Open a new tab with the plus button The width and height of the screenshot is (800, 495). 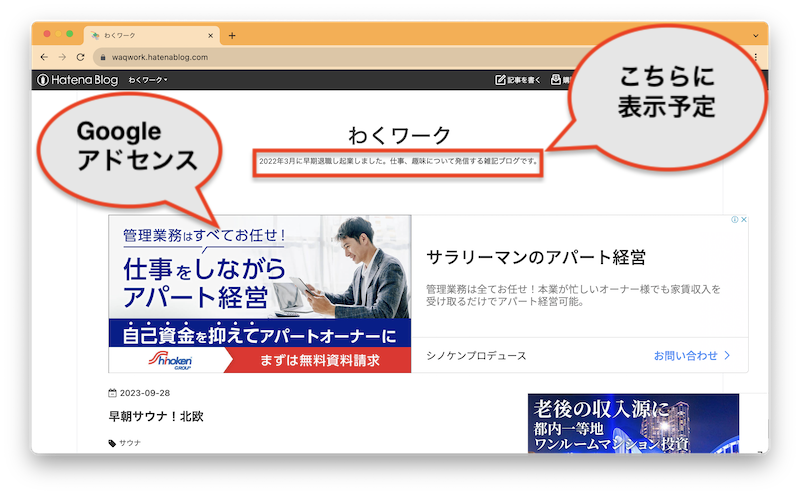pos(232,35)
